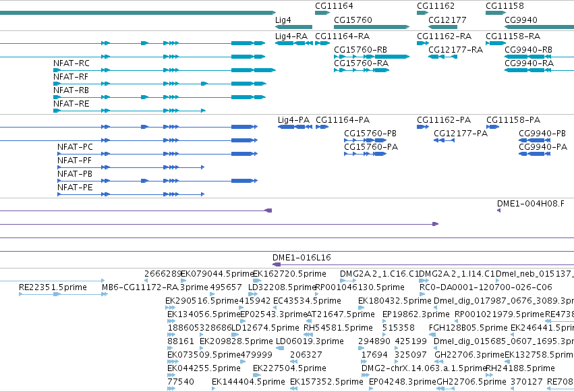Viewport: 574px width, 392px height.
Task: Select the CG9940 gene label
Action: [521, 20]
